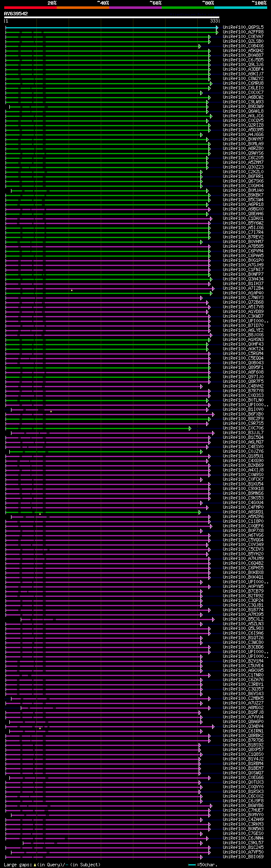Select the label UniRef100_Q185U1

click(x=243, y=456)
